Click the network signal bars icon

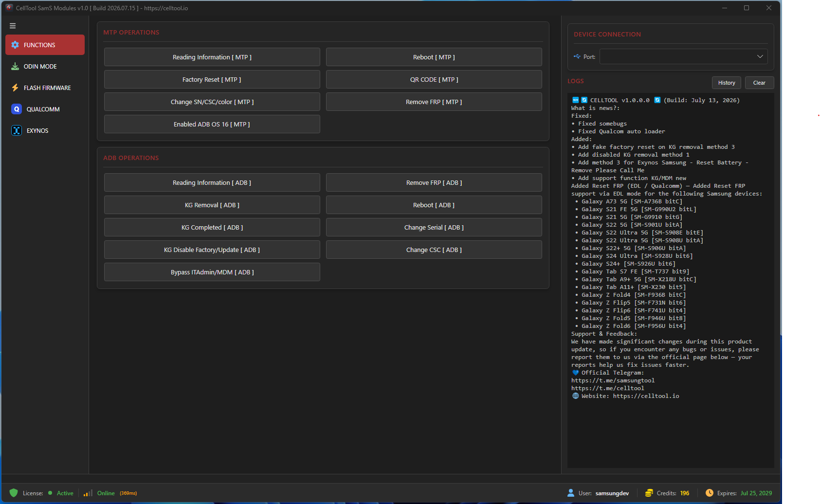point(88,493)
